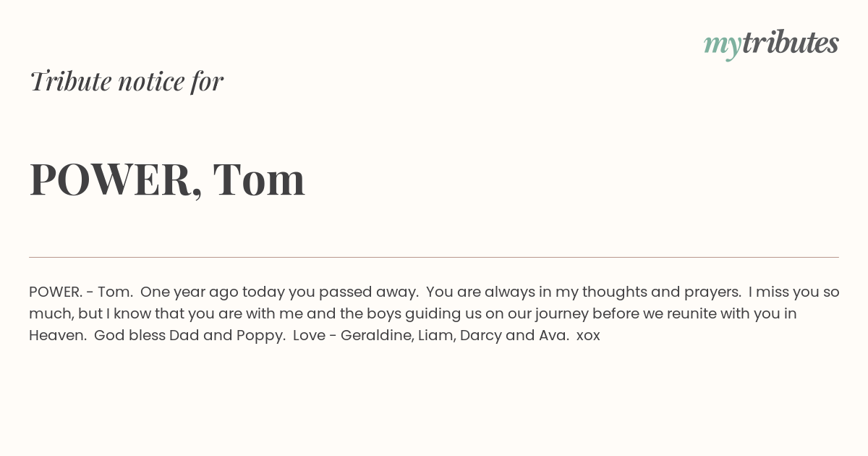Viewport: 868px width, 456px height.
Task: Click the text "I miss you so"
Action: [794, 292]
